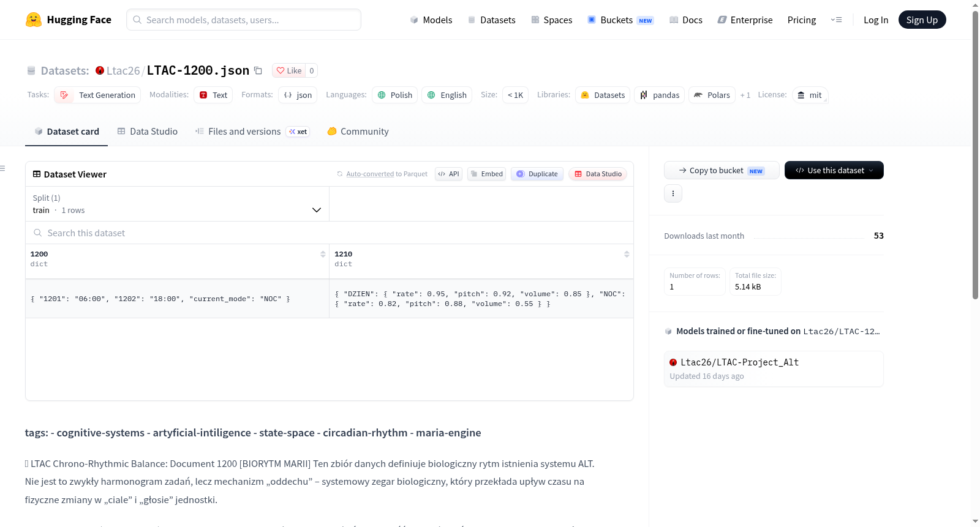Click the LTAC-1200.json dataset title
This screenshot has width=980, height=527.
pos(198,70)
